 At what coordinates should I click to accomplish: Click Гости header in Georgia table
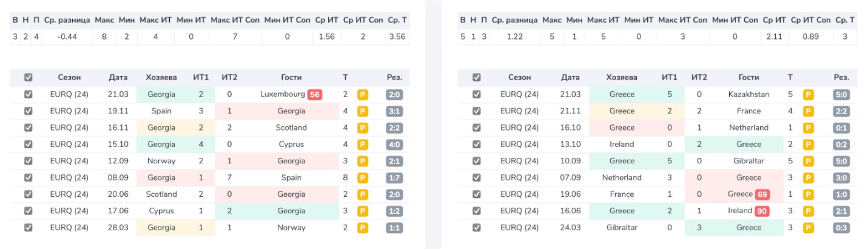point(291,78)
